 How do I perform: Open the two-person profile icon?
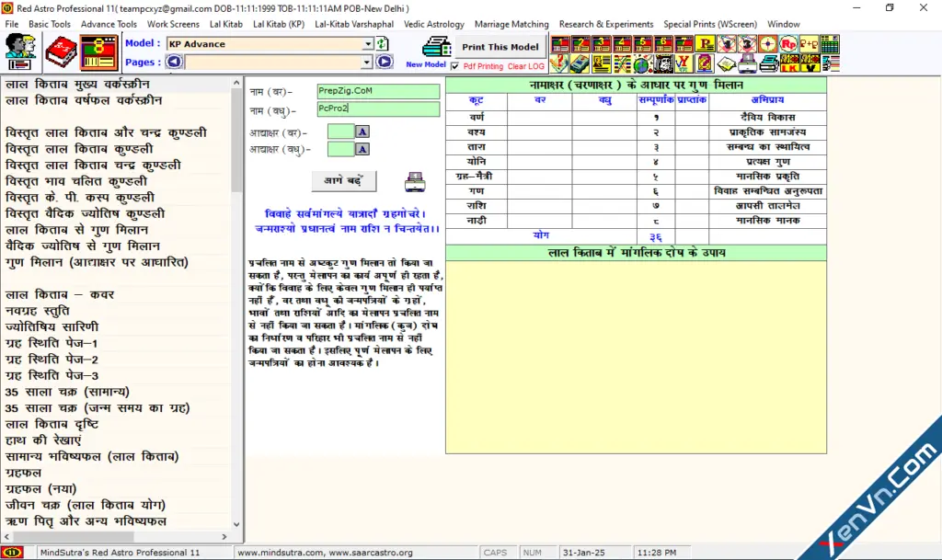pos(20,51)
